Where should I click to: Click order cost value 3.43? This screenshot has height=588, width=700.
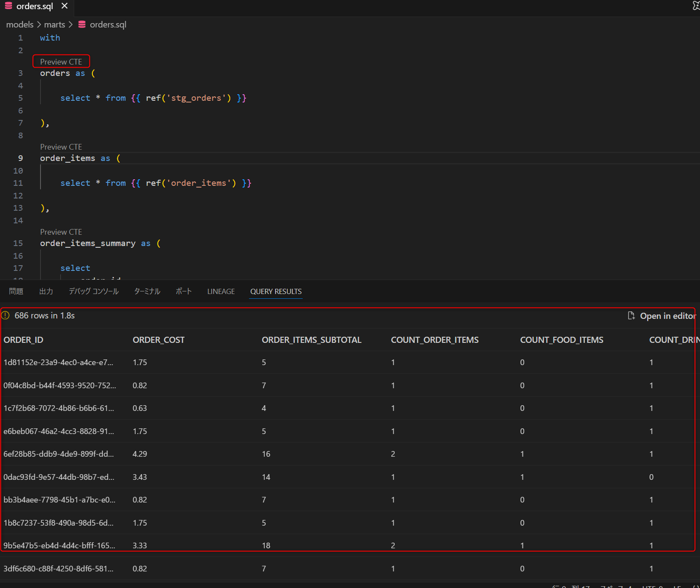[140, 477]
